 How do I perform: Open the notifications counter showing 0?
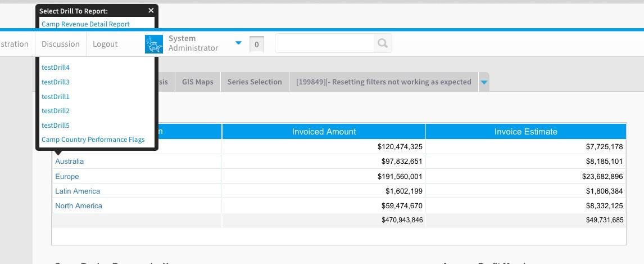click(x=257, y=45)
